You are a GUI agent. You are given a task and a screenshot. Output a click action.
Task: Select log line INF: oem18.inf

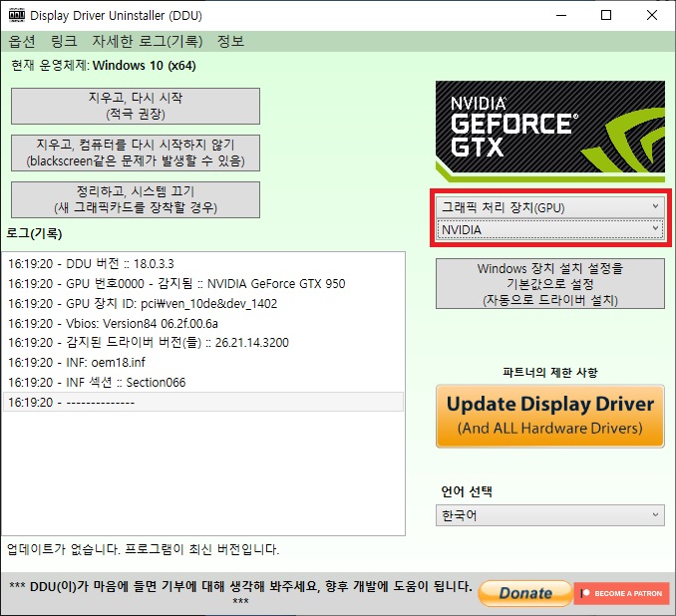203,363
